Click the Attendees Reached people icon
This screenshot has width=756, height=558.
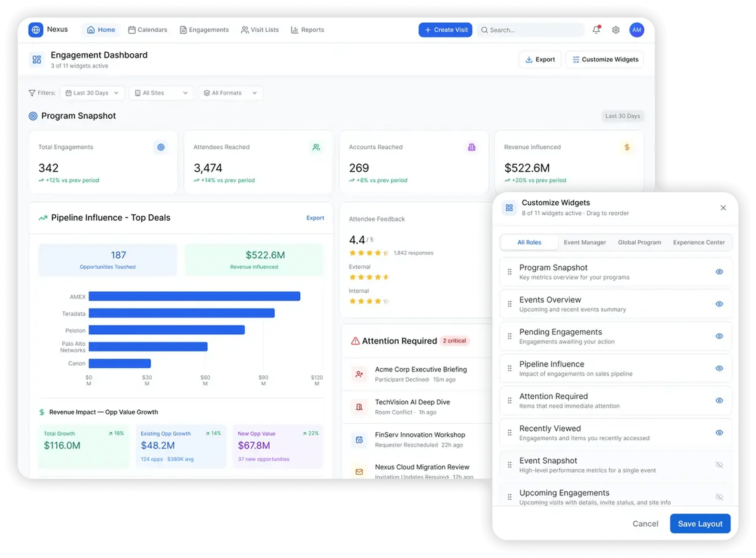pyautogui.click(x=316, y=147)
